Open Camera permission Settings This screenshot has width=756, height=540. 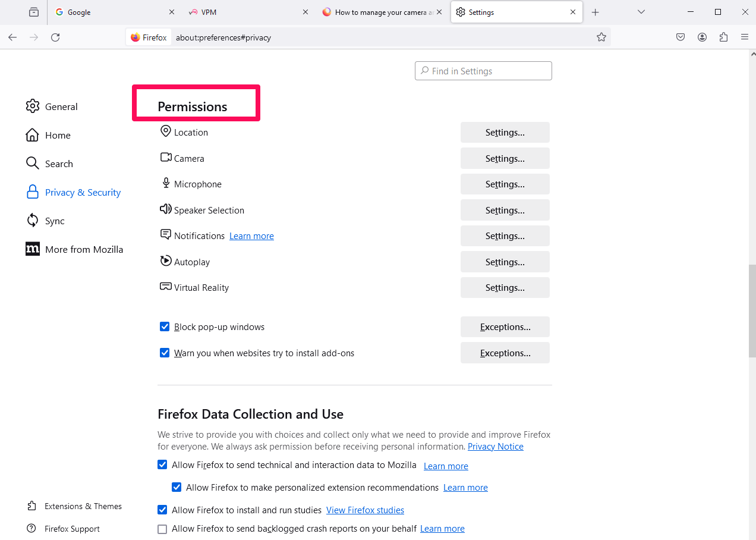[x=505, y=158]
